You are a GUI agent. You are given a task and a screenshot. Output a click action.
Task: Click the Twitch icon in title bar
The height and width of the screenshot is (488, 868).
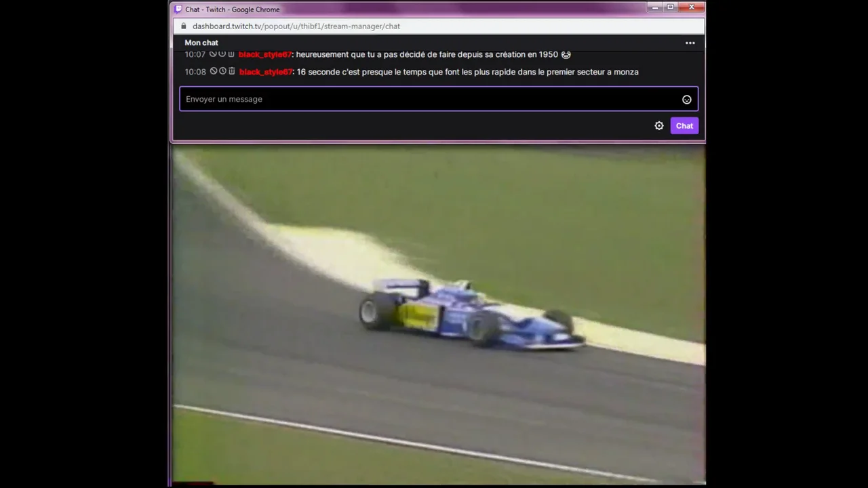coord(178,9)
